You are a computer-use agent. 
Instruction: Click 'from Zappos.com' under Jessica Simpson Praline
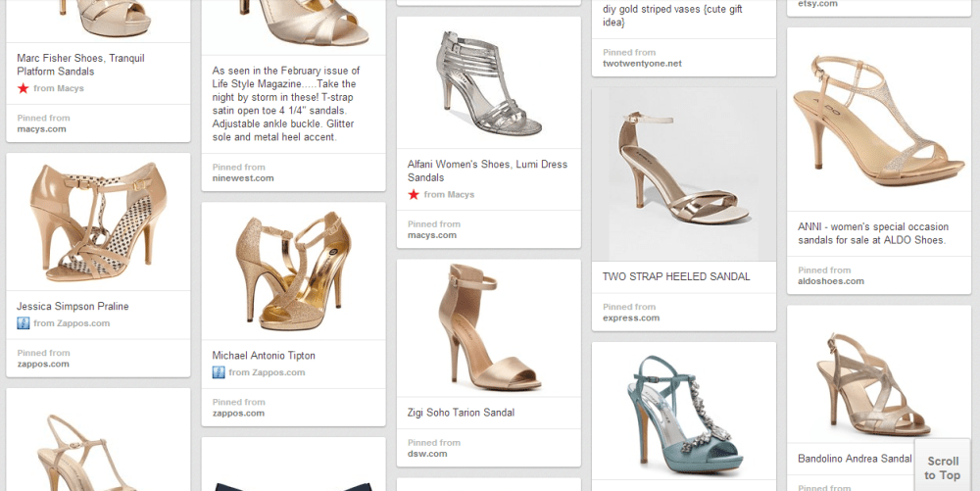72,323
